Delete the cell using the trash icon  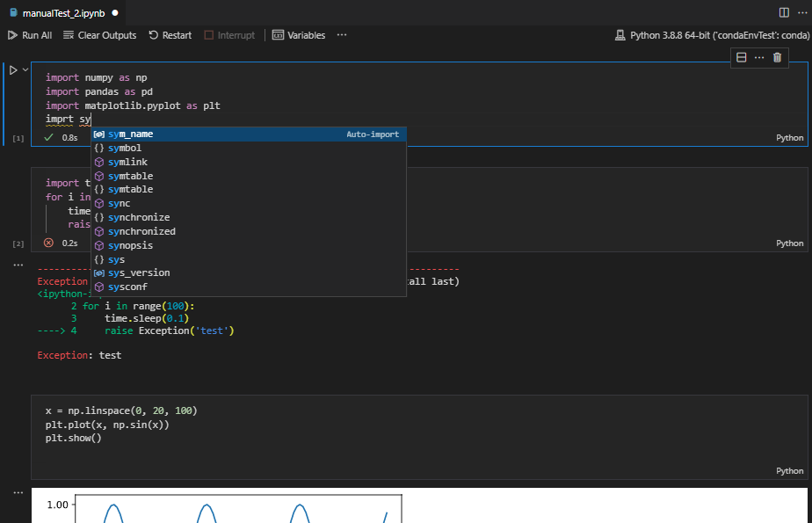click(777, 56)
